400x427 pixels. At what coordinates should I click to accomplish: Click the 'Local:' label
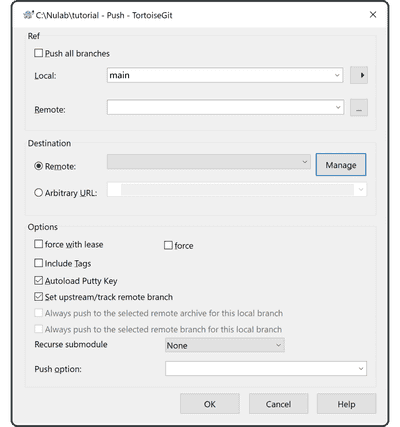[45, 76]
